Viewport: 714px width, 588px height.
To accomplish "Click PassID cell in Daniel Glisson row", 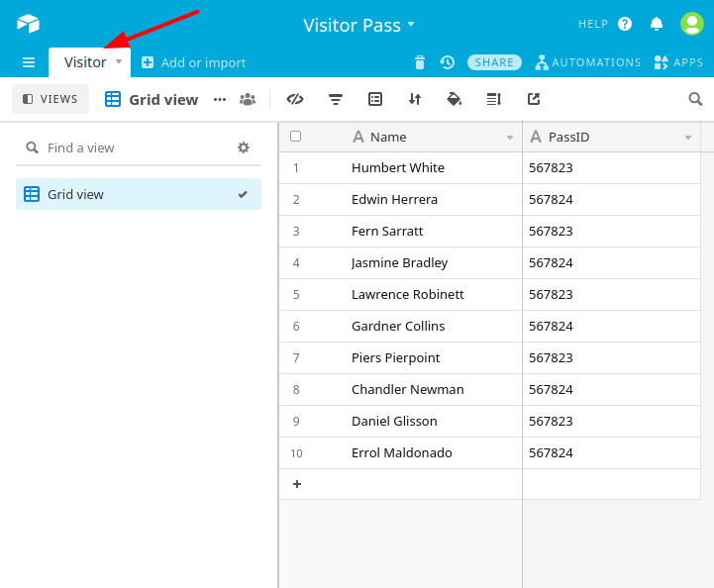I will [611, 421].
